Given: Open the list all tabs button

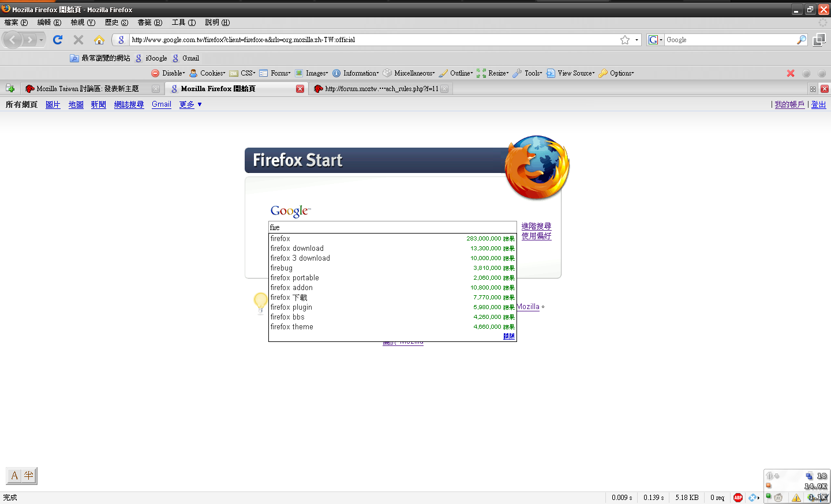Looking at the screenshot, I should 813,89.
